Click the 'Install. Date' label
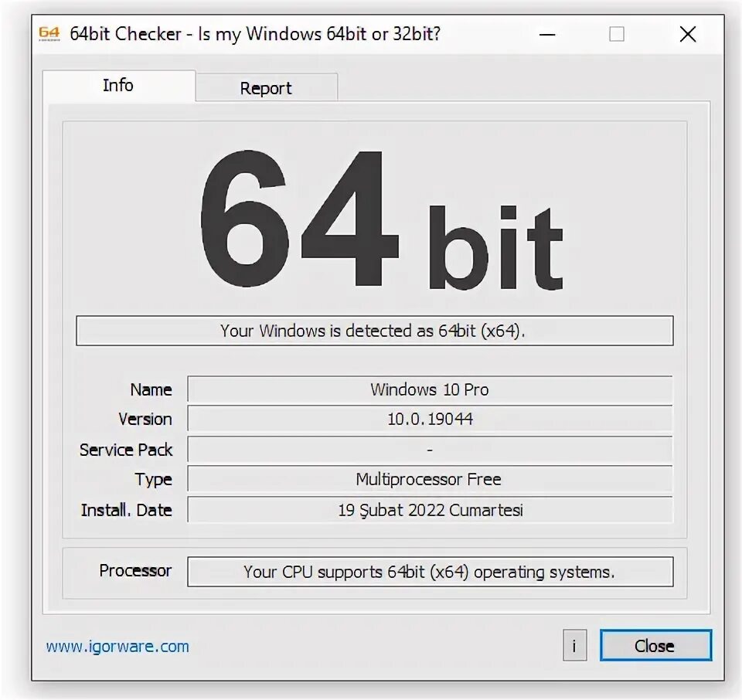Screen dimensions: 742x700 click(x=126, y=511)
